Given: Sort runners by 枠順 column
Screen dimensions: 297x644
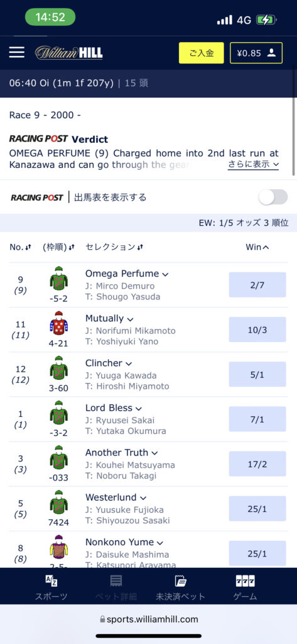Looking at the screenshot, I should click(x=58, y=247).
